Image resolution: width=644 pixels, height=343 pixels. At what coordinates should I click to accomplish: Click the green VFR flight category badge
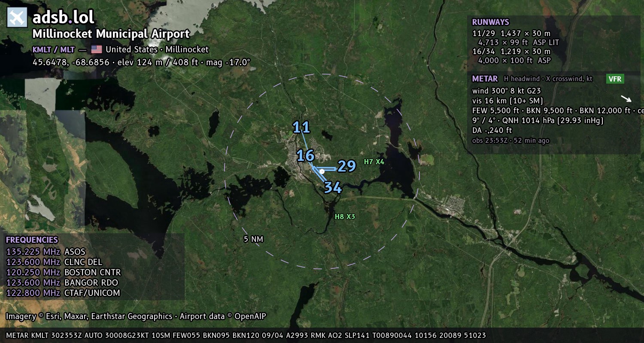615,79
